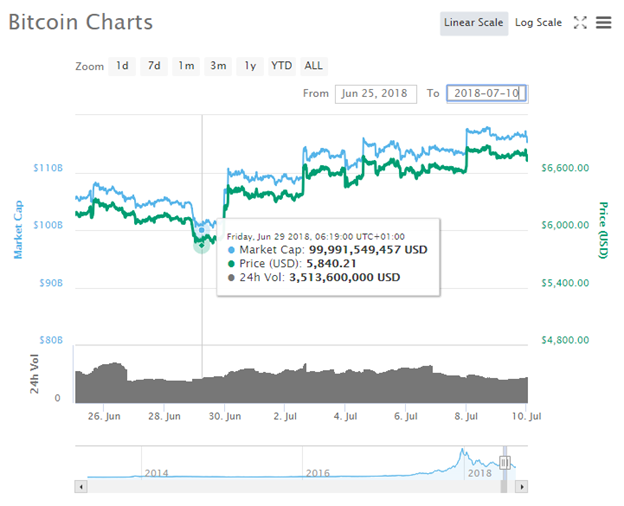Open the chart hamburger menu
624x506 pixels.
click(x=603, y=22)
